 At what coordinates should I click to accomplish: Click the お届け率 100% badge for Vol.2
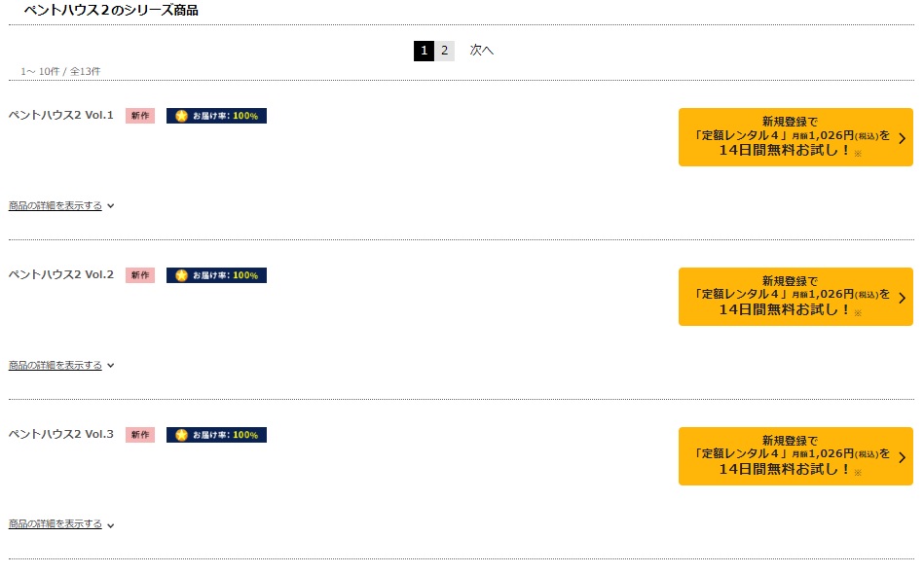click(x=216, y=275)
